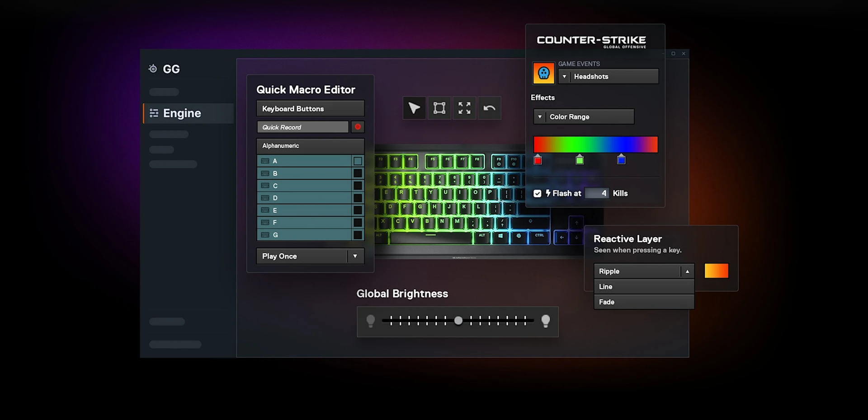Click the SteelSeries logo beside GG
The width and height of the screenshot is (868, 420).
coord(152,68)
